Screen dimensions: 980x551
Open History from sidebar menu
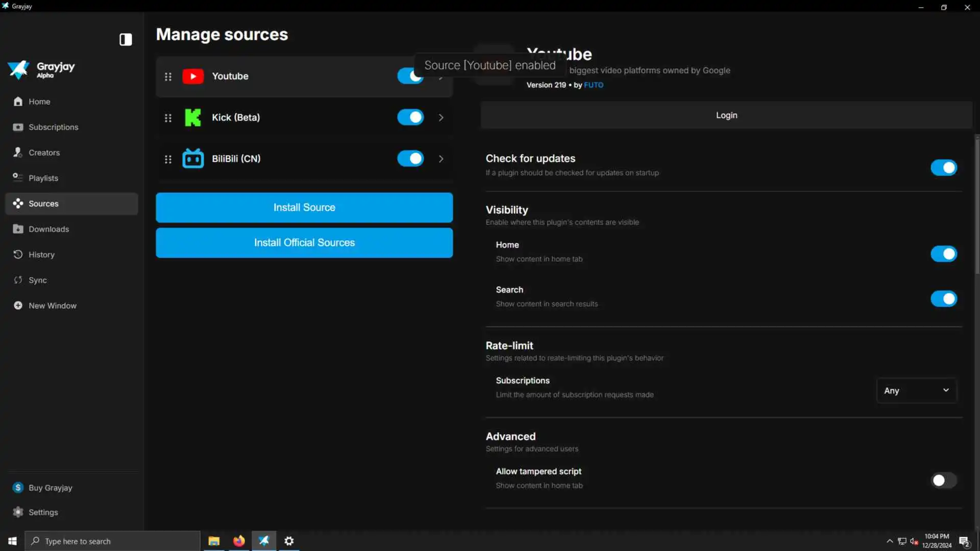coord(41,255)
